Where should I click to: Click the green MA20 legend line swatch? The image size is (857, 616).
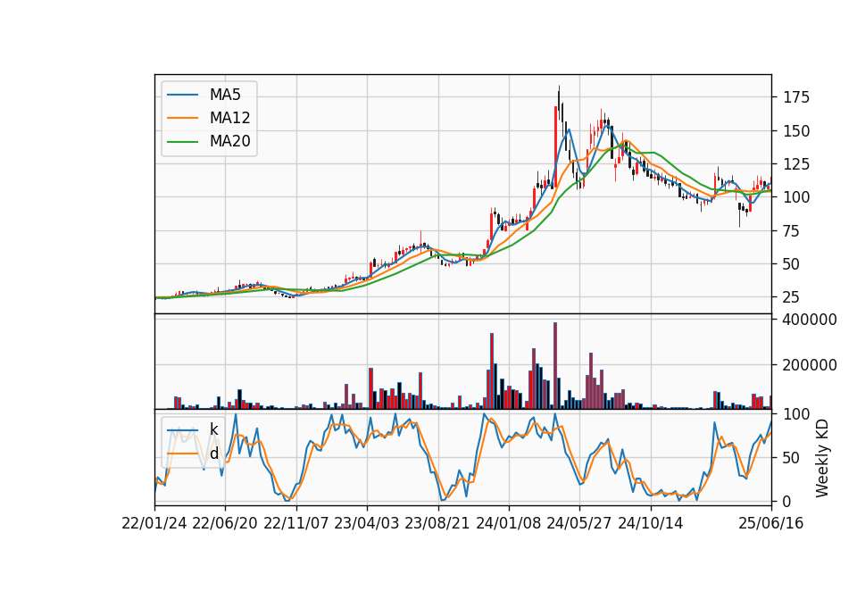click(x=182, y=142)
